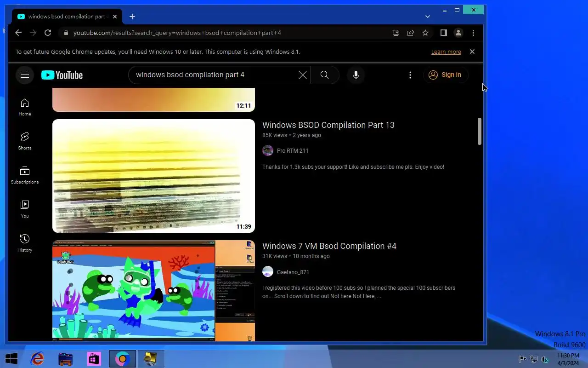Dismiss the Chrome update notice
Viewport: 588px width, 368px height.
[472, 52]
